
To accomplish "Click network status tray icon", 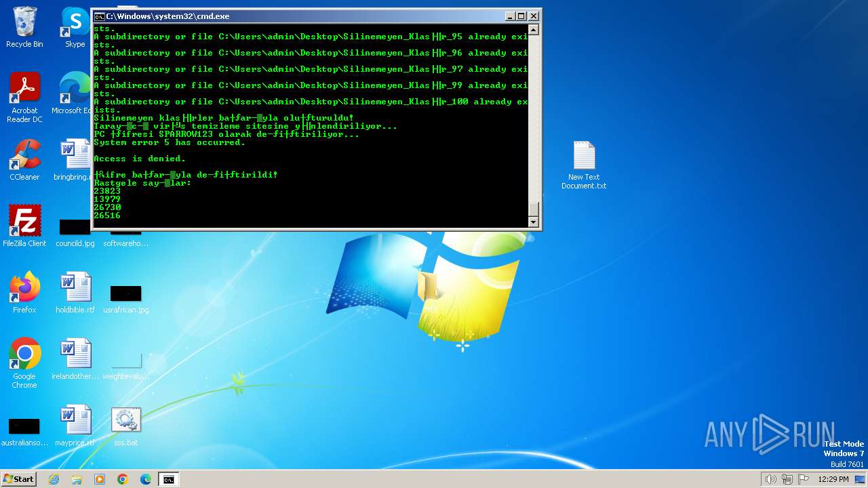I will coord(787,479).
